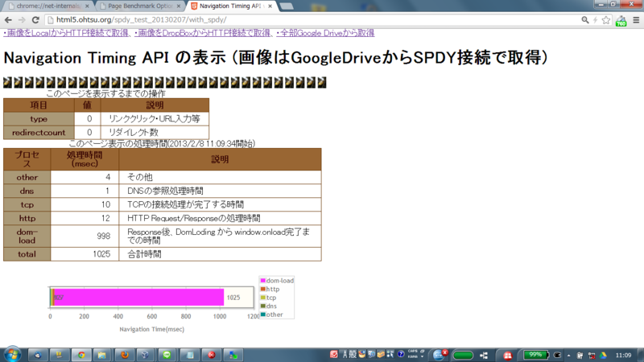Open the page speed extension showing 760

tap(621, 21)
